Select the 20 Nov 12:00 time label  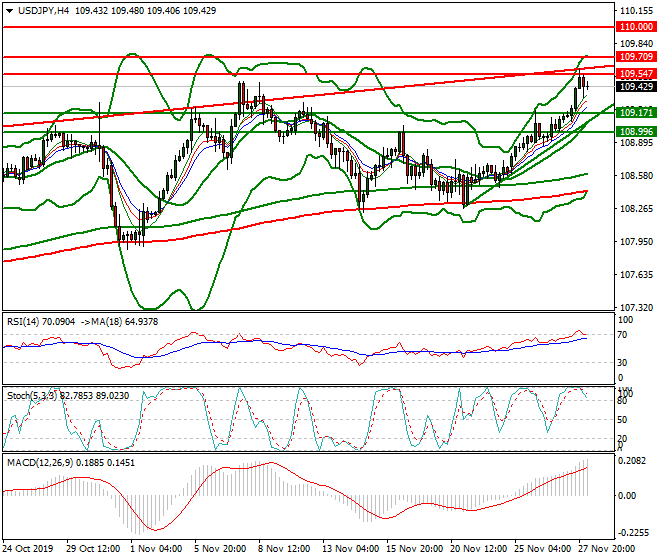click(479, 549)
